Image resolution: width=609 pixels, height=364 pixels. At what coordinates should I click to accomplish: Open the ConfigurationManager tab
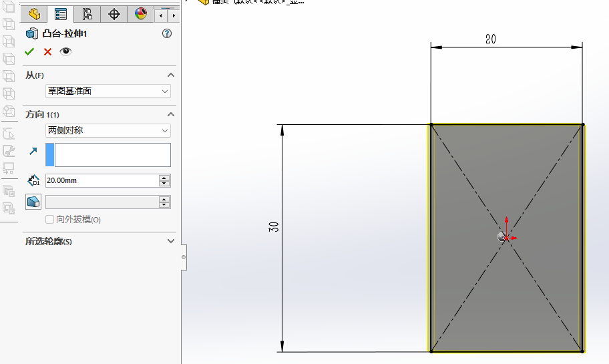(87, 15)
